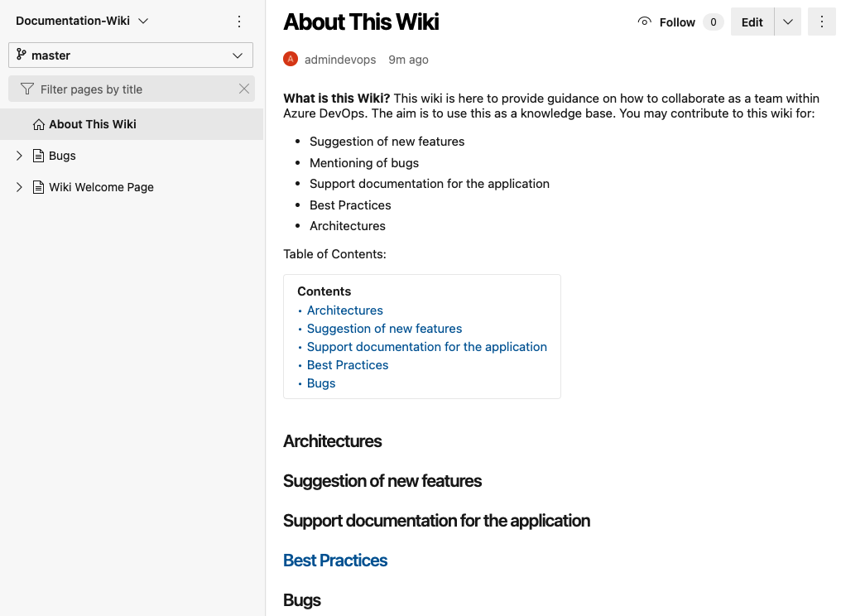Clear the page filter with X icon

(x=244, y=89)
